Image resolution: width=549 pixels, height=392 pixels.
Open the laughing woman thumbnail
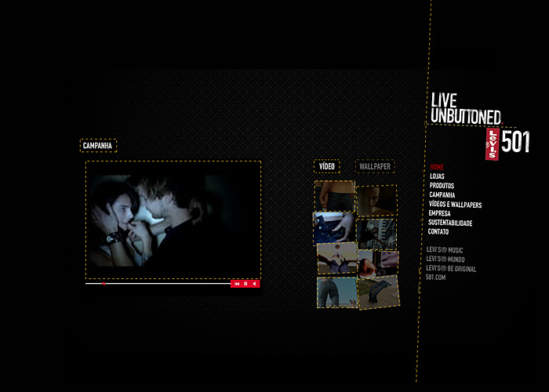378,263
